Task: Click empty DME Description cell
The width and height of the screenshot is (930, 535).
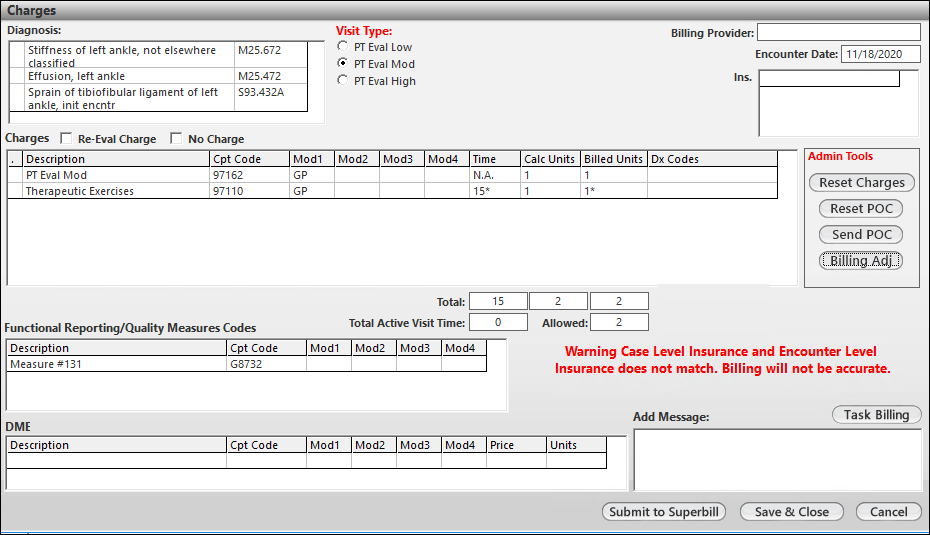Action: [117, 461]
